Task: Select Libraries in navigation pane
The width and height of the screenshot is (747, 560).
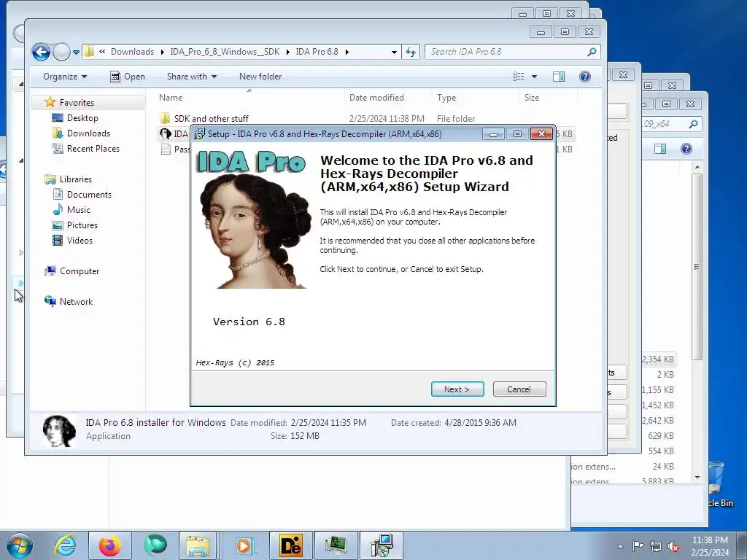Action: click(x=75, y=179)
